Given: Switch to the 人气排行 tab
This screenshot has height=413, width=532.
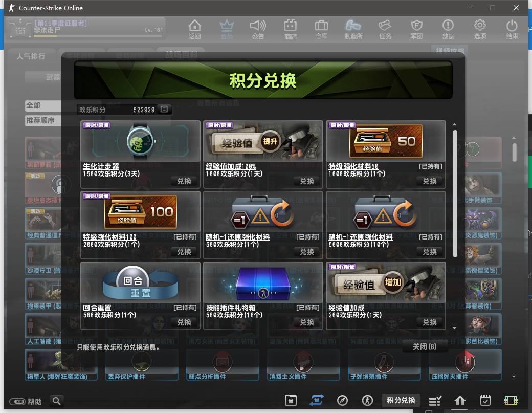Looking at the screenshot, I should click(x=31, y=56).
